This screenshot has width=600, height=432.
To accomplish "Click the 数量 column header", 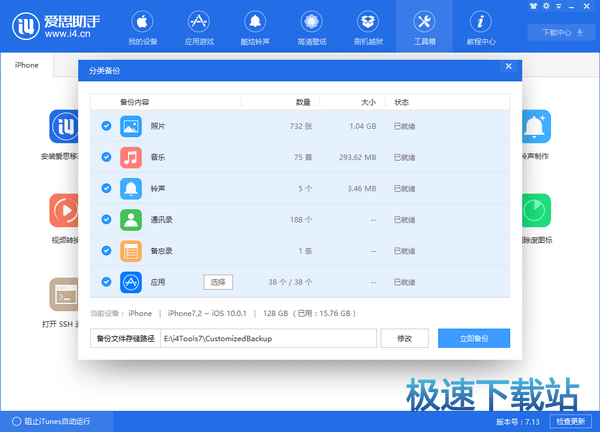I will tap(303, 102).
